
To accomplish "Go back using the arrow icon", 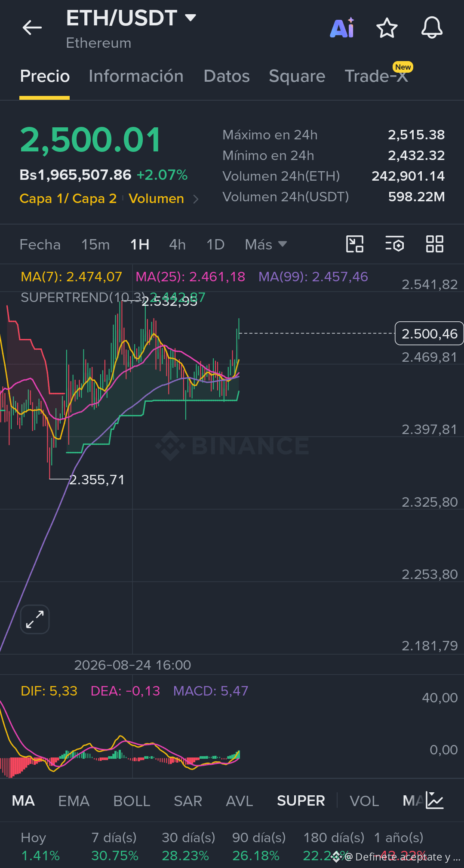I will coord(32,28).
